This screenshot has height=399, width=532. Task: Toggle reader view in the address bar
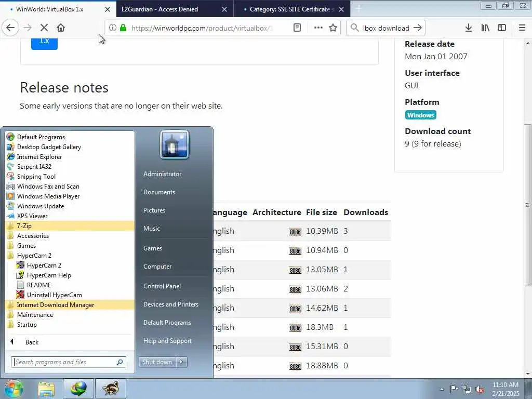tap(297, 28)
